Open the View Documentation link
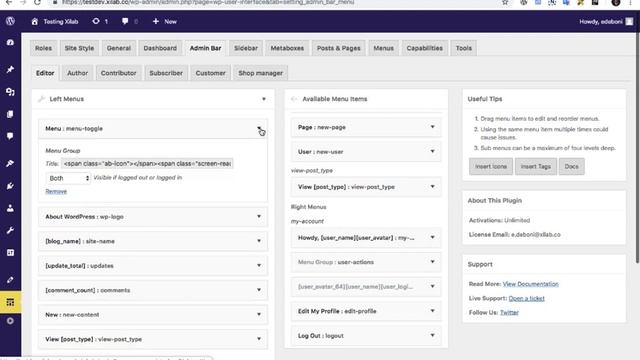640x360 pixels. pos(530,284)
